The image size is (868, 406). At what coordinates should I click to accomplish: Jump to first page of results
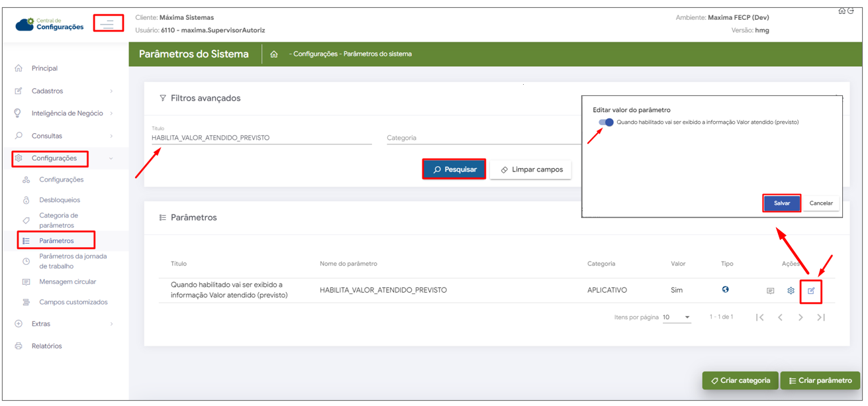(x=760, y=318)
